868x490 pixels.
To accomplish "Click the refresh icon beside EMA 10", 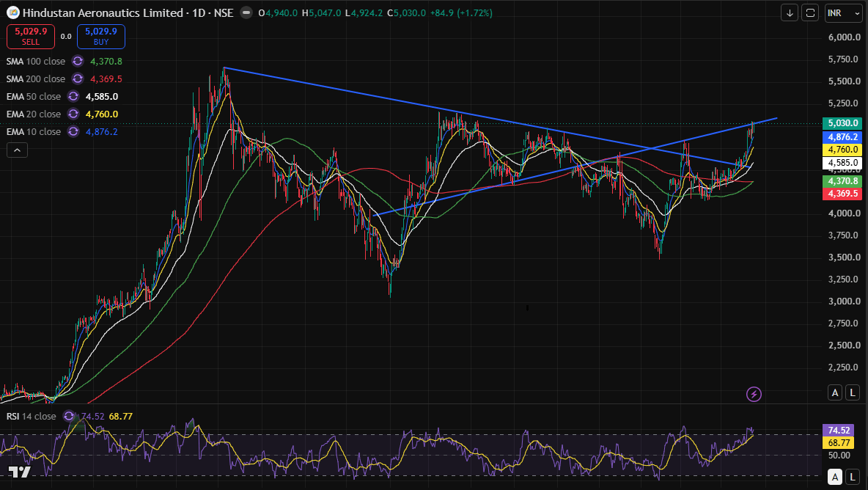I will coord(73,132).
